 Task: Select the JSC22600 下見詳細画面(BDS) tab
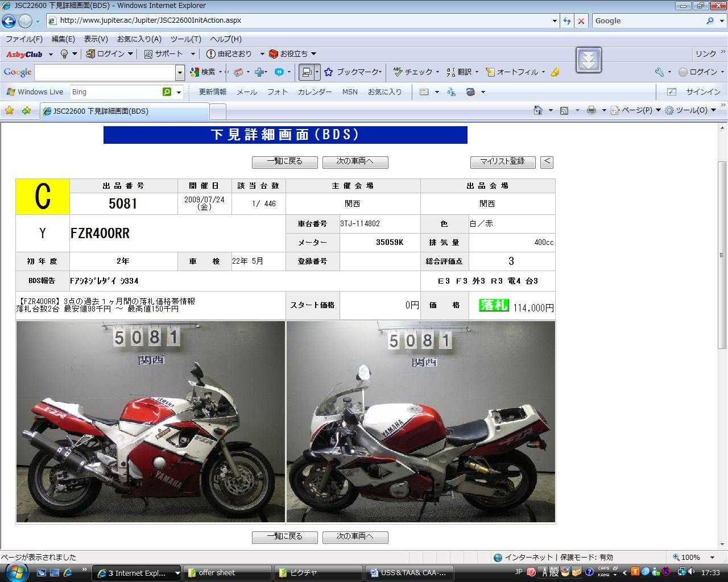(x=124, y=111)
